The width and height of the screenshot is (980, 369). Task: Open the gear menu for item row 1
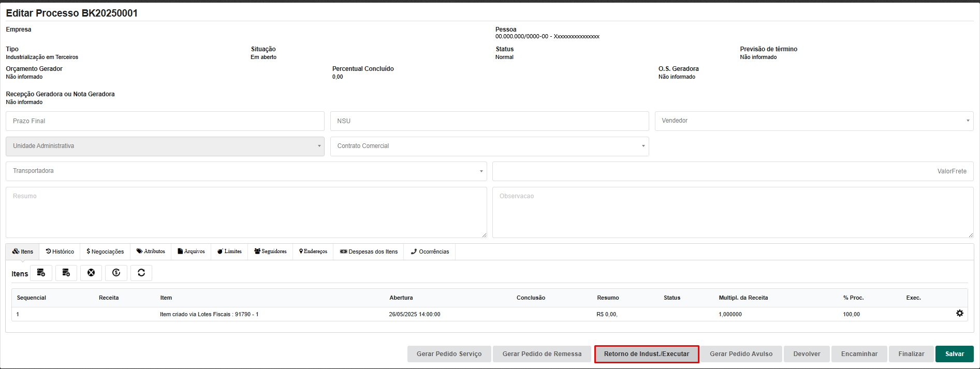[x=959, y=314]
